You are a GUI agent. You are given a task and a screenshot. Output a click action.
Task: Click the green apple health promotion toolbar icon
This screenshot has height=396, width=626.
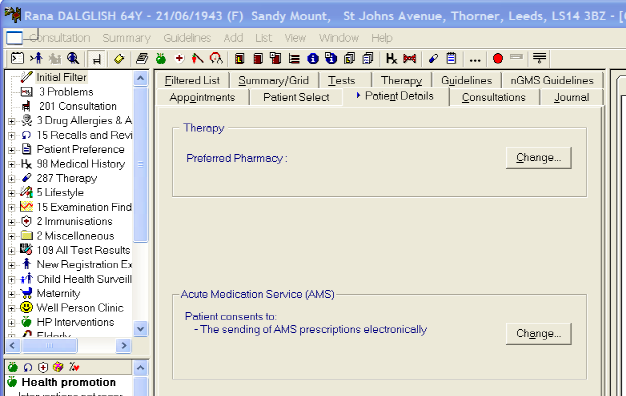(x=161, y=59)
